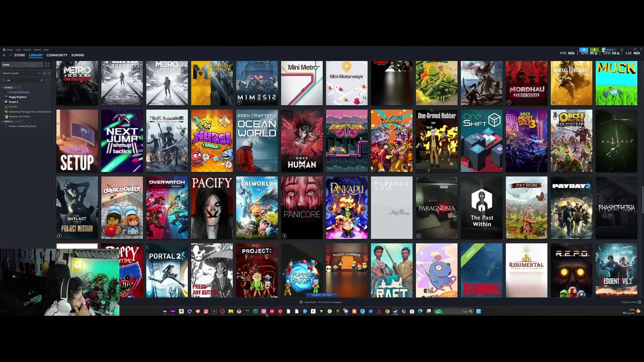The height and width of the screenshot is (362, 644).
Task: Open the One Shift game cover
Action: [481, 141]
